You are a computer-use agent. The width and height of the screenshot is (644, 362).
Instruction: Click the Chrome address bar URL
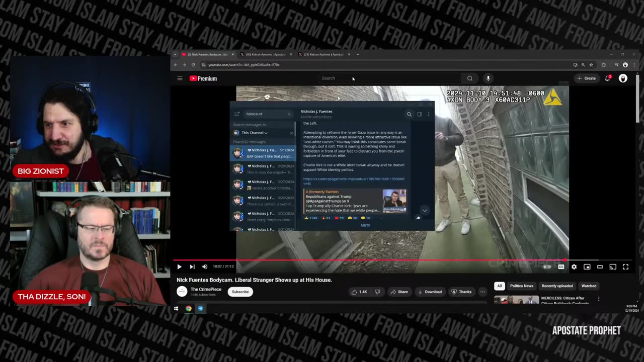coord(244,65)
